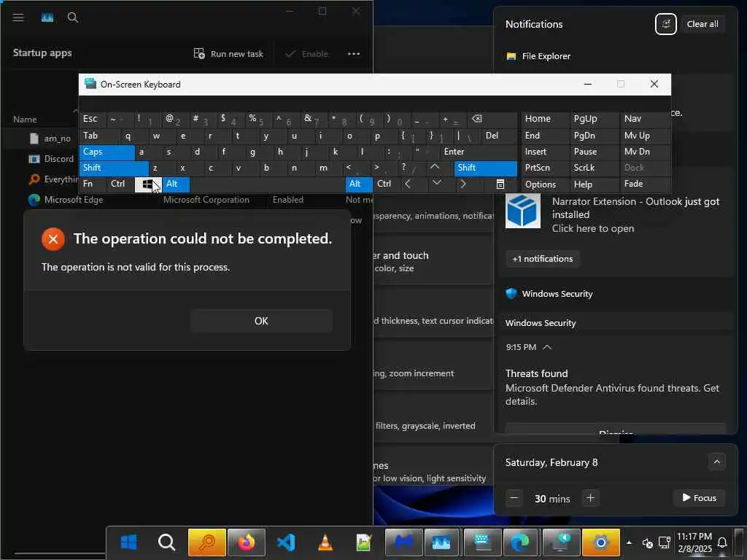Switch to On-Screen Keyboard taskbar icon
The height and width of the screenshot is (560, 747).
(x=482, y=542)
